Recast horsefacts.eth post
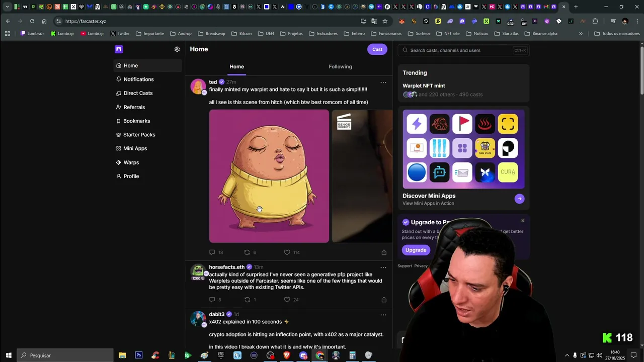Screen dimensions: 644x362 247,300
